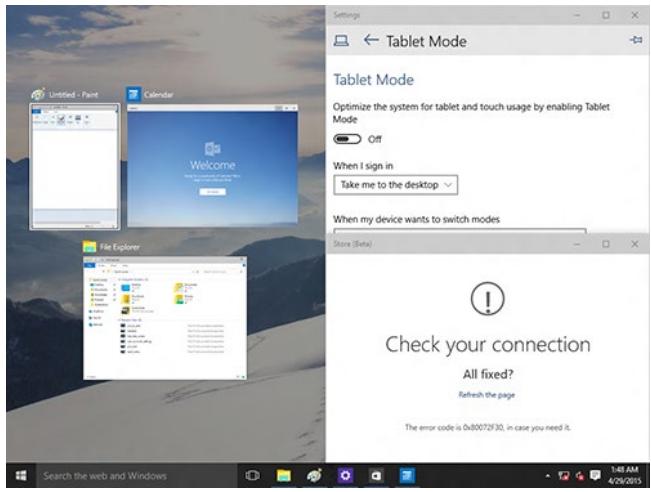Select the Untitled - Paint window thumbnail
Viewport: 651px width, 492px height.
pos(74,164)
